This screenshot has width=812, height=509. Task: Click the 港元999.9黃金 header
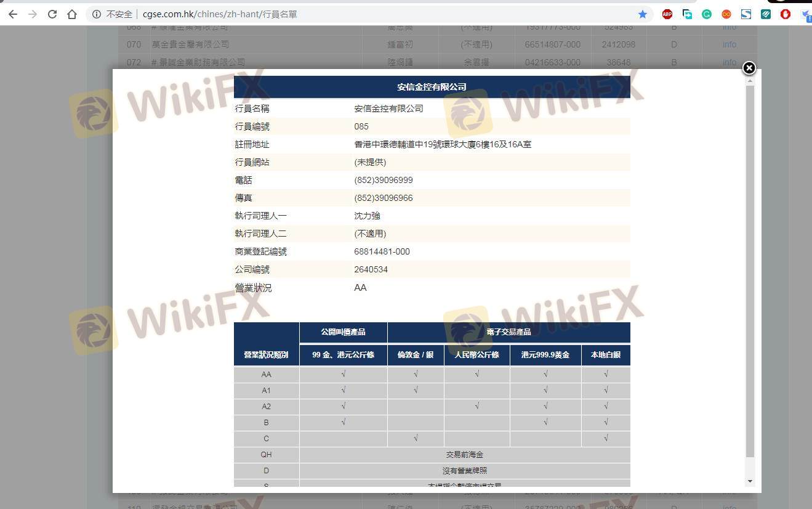tap(545, 355)
